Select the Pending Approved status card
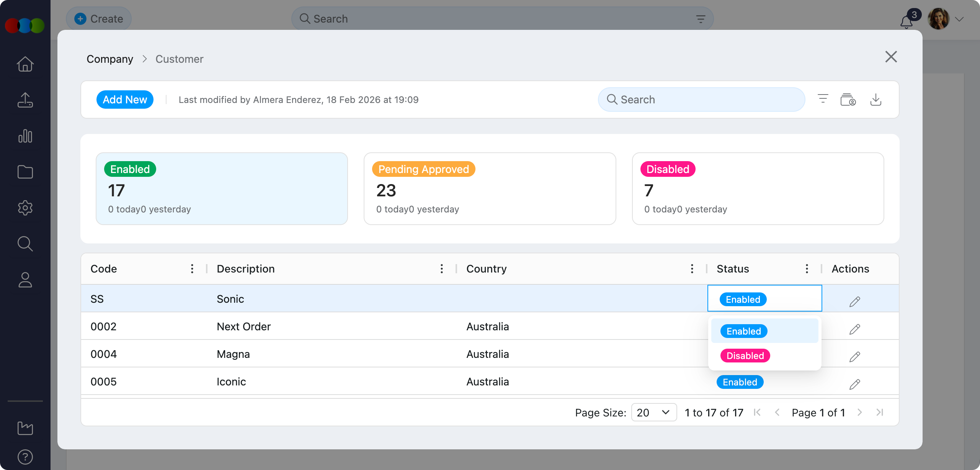Viewport: 980px width, 470px height. click(x=490, y=189)
